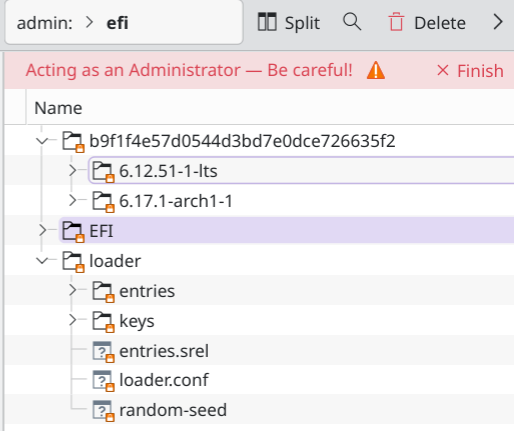Select folder icon of b9f1f4e57d0544d3bd7e0dce726635f2
Viewport: 514px width, 431px height.
point(73,142)
